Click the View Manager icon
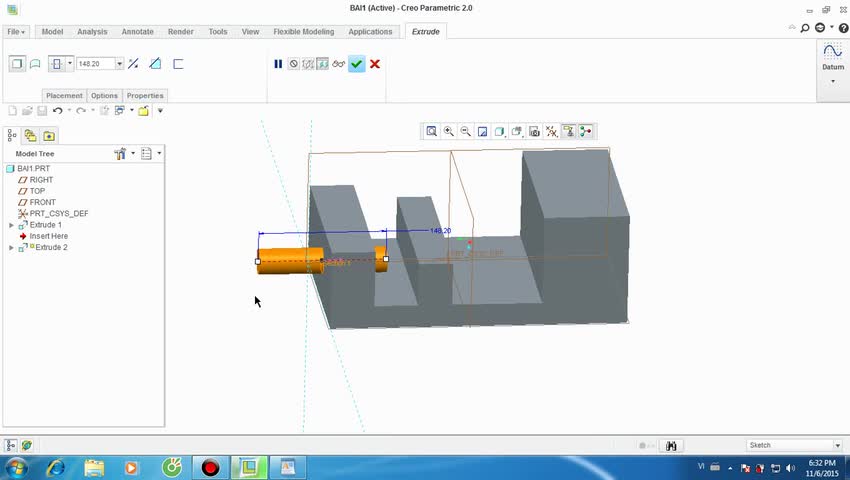Screen dimensions: 850x480 point(535,131)
